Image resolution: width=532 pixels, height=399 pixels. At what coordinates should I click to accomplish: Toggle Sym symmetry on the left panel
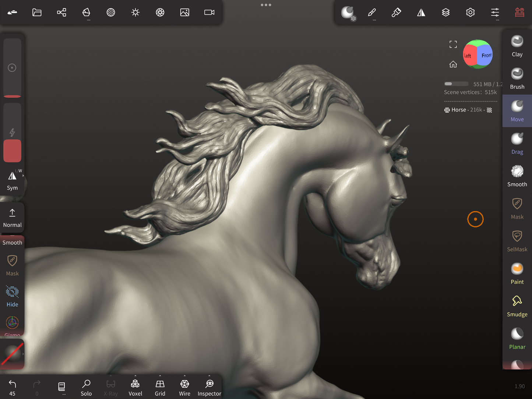(12, 180)
